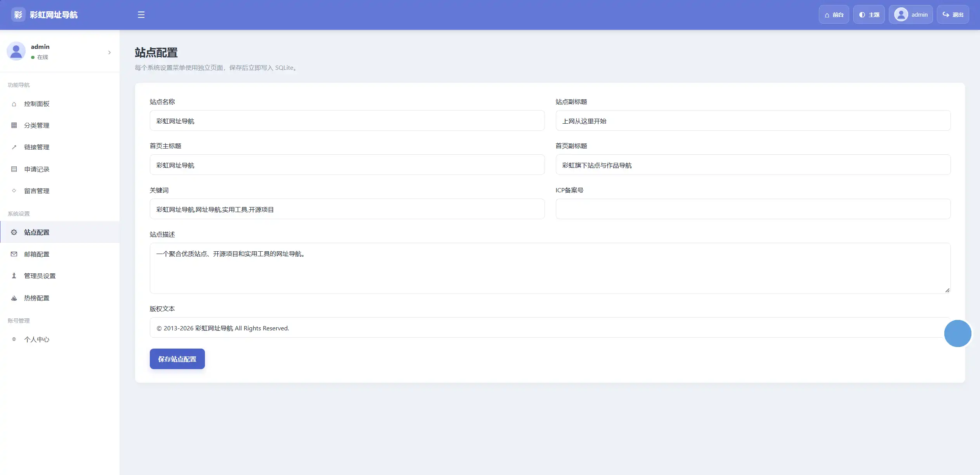Click the grid icon beside 分类管理
The image size is (980, 475).
pyautogui.click(x=14, y=125)
